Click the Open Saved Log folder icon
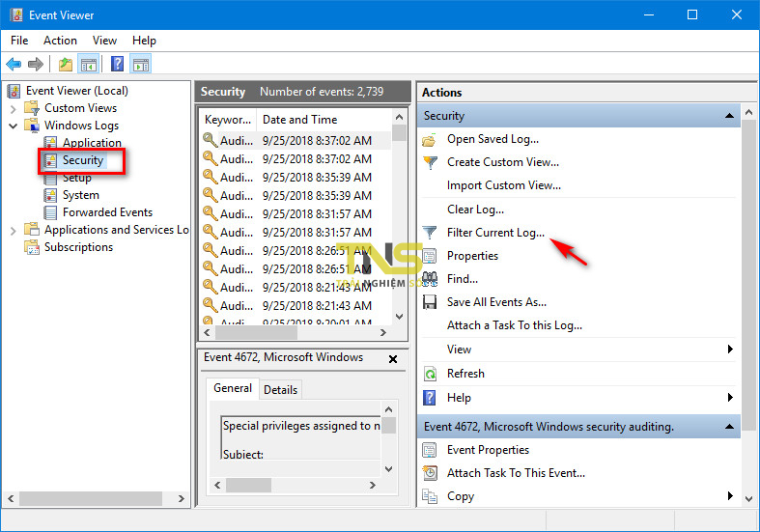This screenshot has width=760, height=532. pos(430,140)
